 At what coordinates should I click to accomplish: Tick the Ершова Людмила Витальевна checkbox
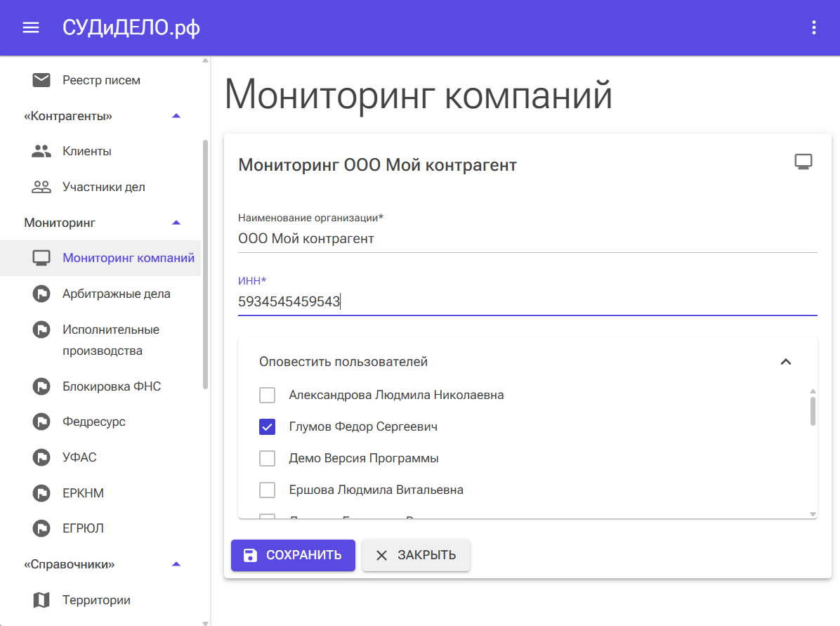pyautogui.click(x=267, y=490)
